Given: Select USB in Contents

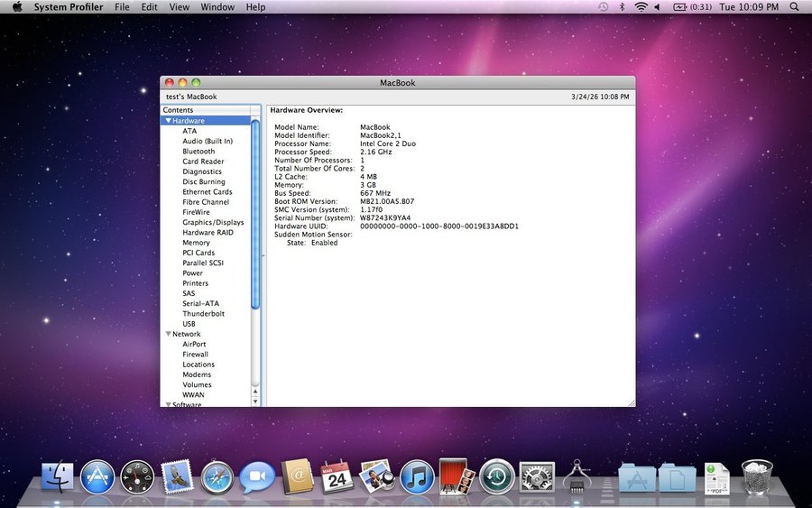Looking at the screenshot, I should click(x=189, y=324).
